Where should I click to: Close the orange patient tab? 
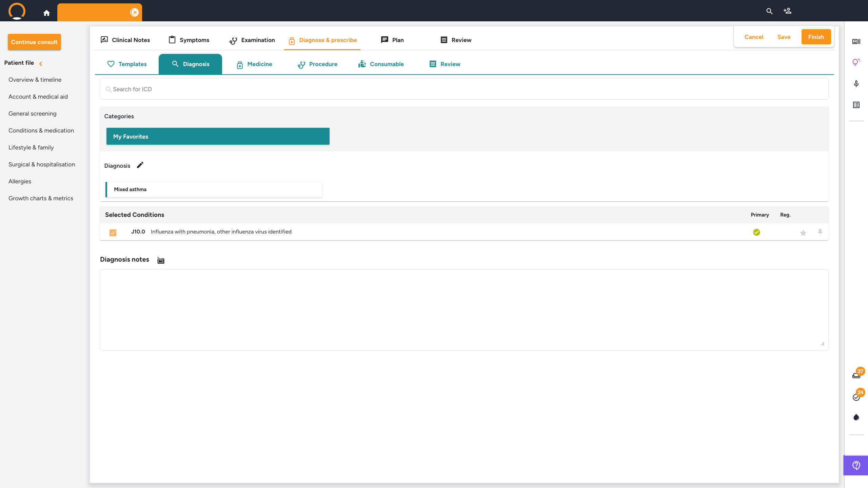135,13
